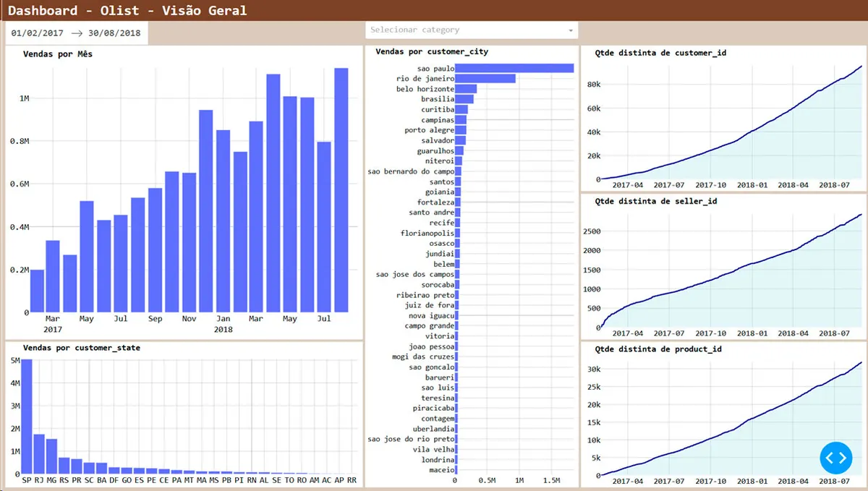
Task: Click the 'maceio' city label
Action: (442, 470)
